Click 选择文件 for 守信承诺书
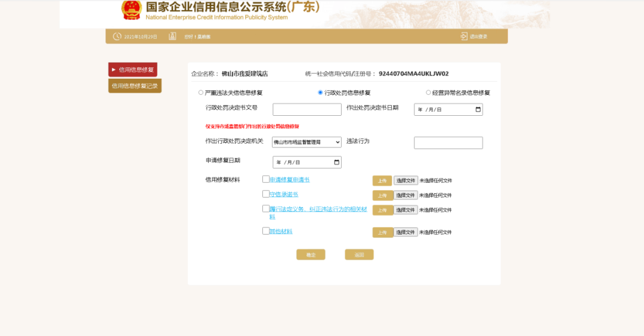The width and height of the screenshot is (644, 336). tap(405, 195)
